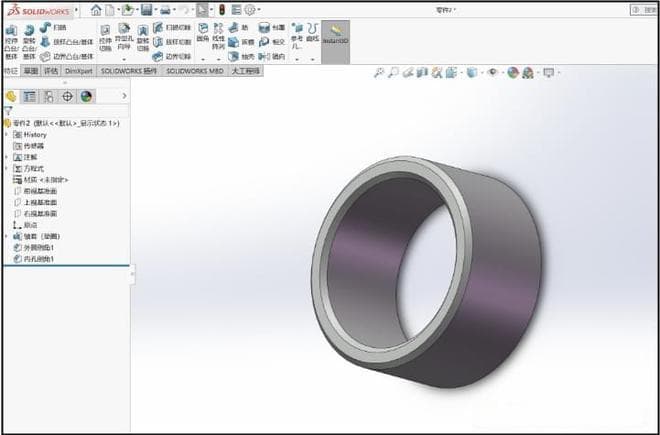Open the 草图 (Sketch) ribbon tab
The image size is (660, 435).
pyautogui.click(x=31, y=71)
